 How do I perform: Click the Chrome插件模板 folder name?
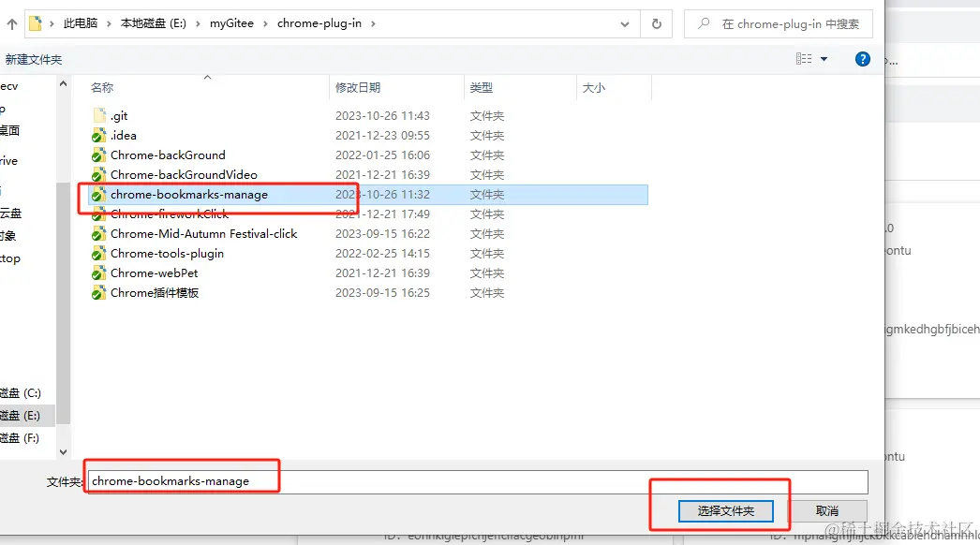(x=155, y=292)
